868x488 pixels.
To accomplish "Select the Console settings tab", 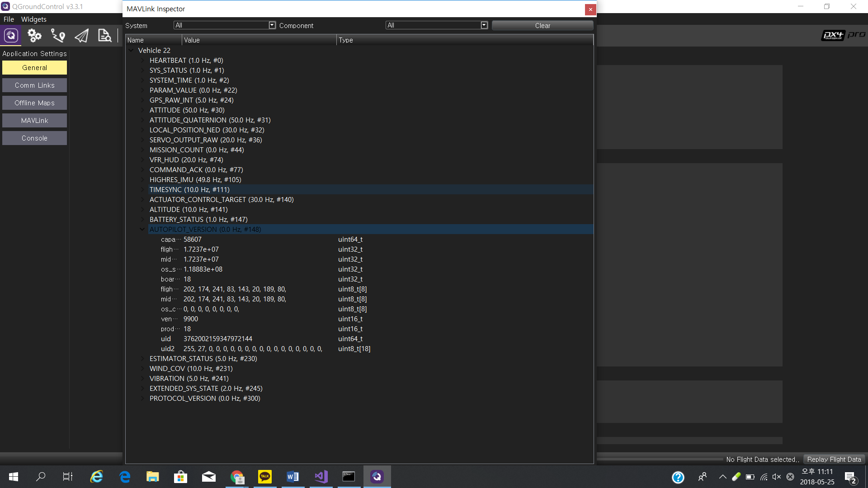I will tap(34, 138).
